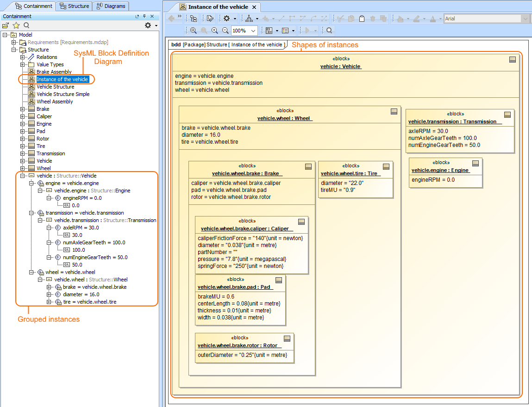
Task: Open the search icon in Containment panel
Action: pos(26,25)
